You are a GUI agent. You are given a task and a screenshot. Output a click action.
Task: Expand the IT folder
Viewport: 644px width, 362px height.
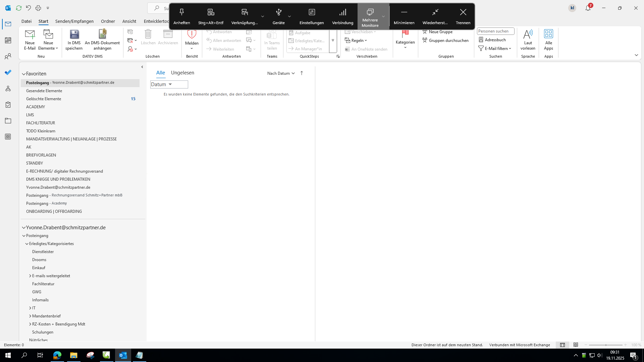(30, 308)
